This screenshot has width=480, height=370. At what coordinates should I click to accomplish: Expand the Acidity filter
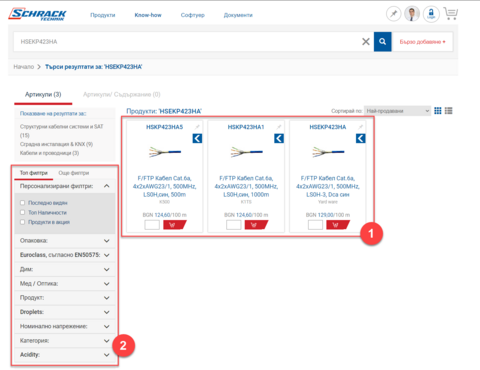65,355
